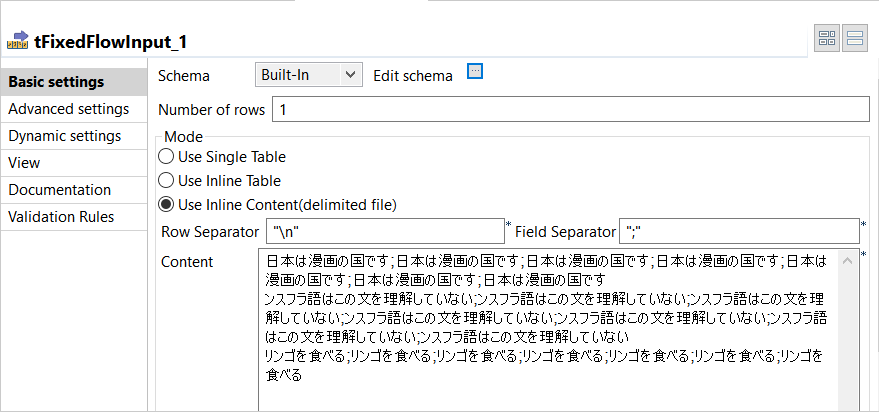Select the Use Single Table option
The image size is (879, 412).
(167, 157)
